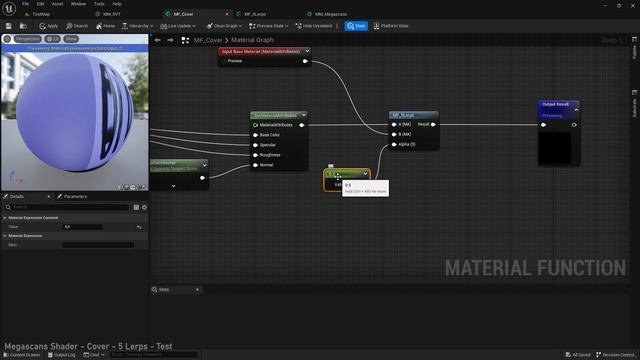Screen dimensions: 640x360
Task: Click the Browse to asset icon
Action: (x=23, y=26)
